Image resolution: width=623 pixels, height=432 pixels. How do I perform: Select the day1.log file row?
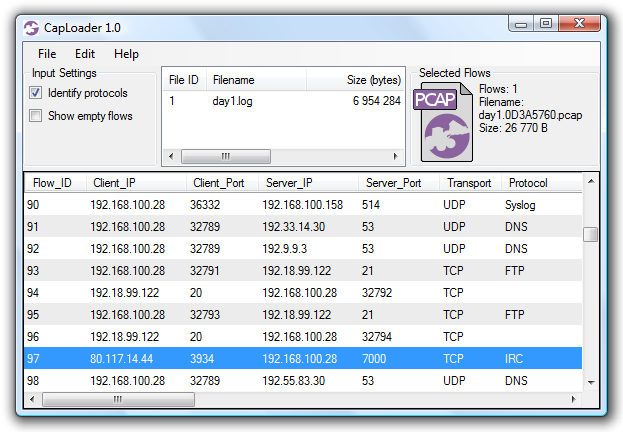[283, 101]
